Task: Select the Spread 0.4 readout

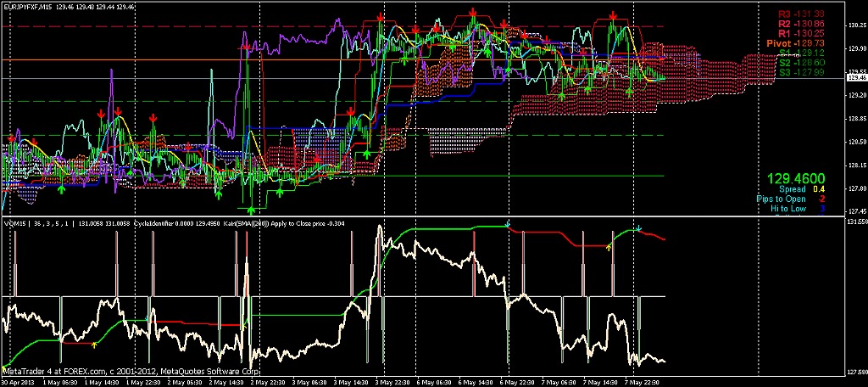Action: [x=800, y=189]
